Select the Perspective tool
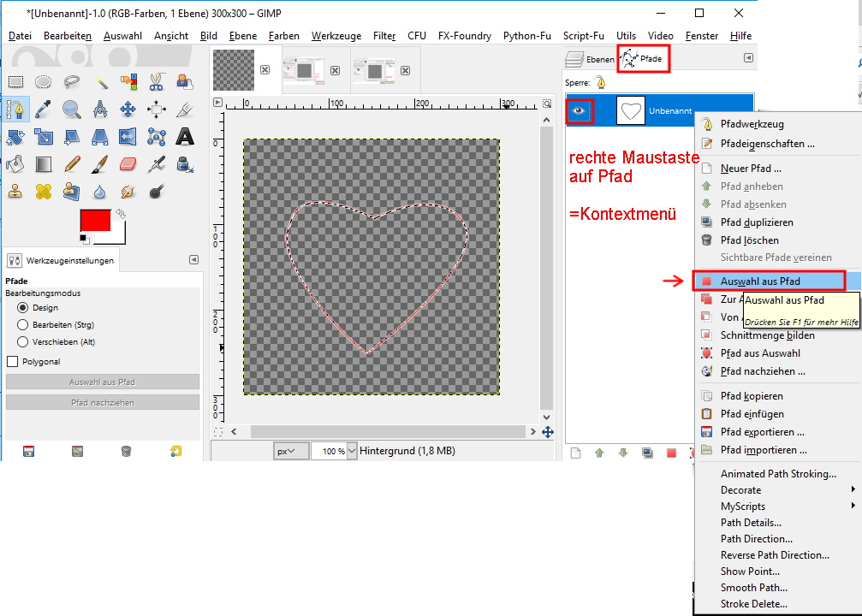862x616 pixels. click(100, 137)
